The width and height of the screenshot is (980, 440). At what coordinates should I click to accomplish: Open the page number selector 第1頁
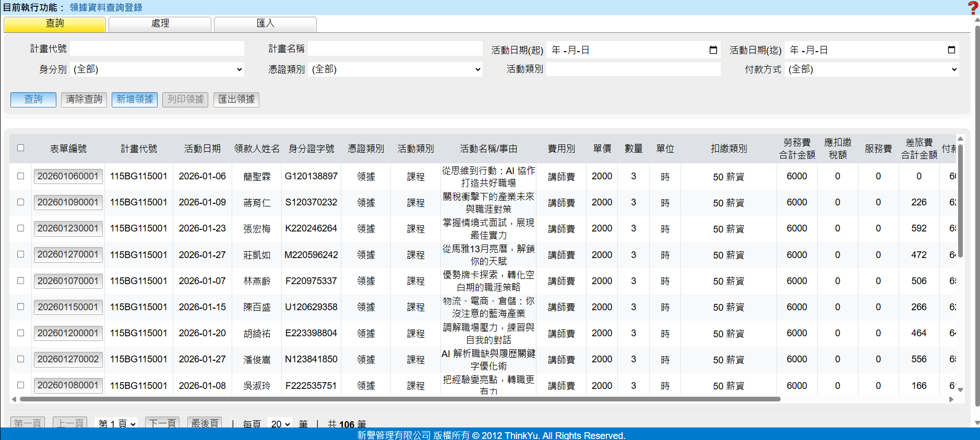pos(116,423)
